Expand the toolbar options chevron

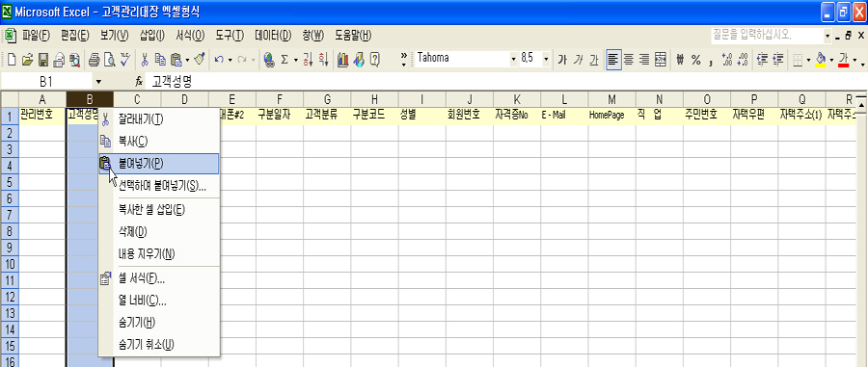(x=403, y=59)
